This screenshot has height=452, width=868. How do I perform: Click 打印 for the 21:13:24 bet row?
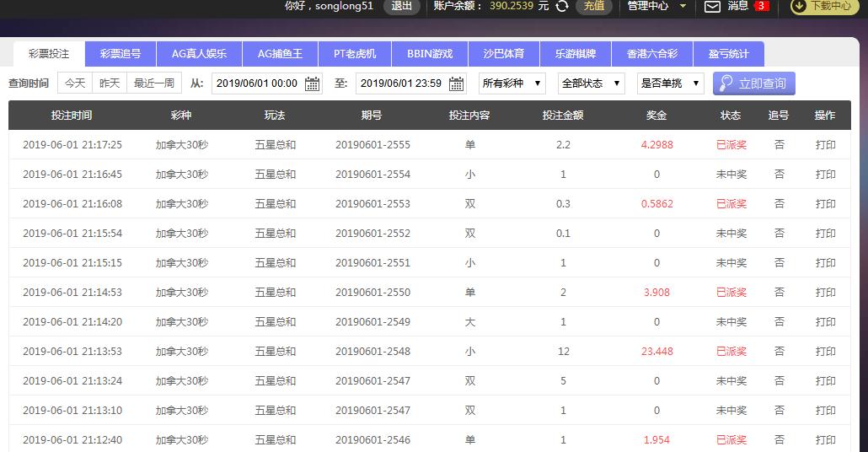click(825, 381)
